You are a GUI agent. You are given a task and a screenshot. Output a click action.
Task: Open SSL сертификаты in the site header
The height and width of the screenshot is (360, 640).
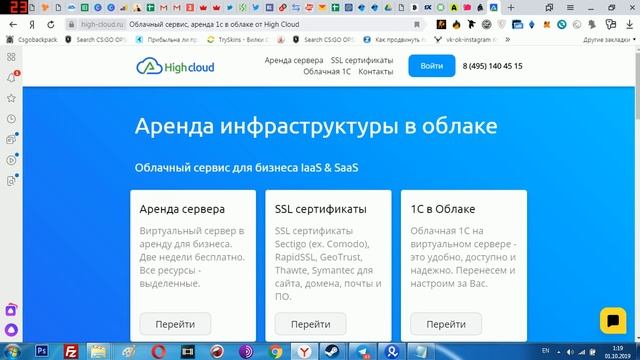tap(362, 60)
